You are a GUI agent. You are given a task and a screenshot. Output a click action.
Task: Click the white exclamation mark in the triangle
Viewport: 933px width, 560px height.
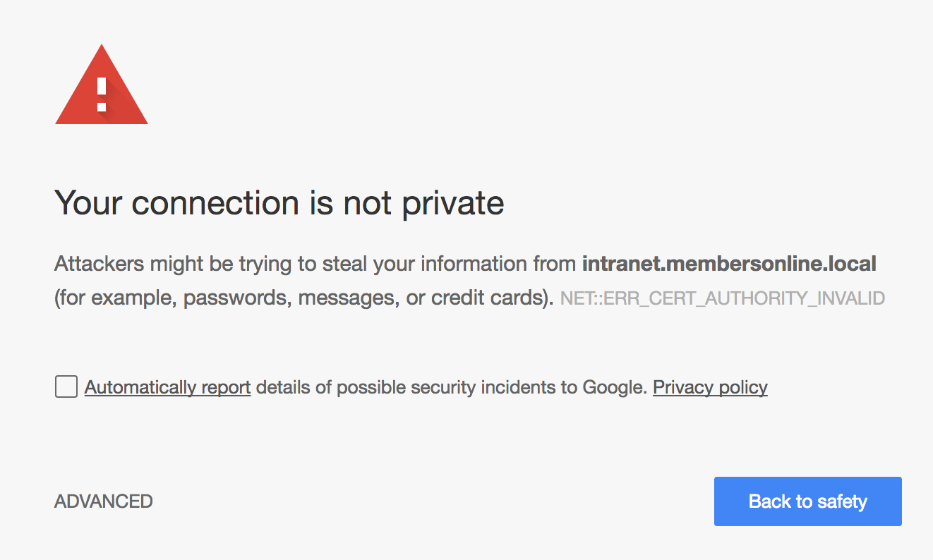[x=102, y=95]
